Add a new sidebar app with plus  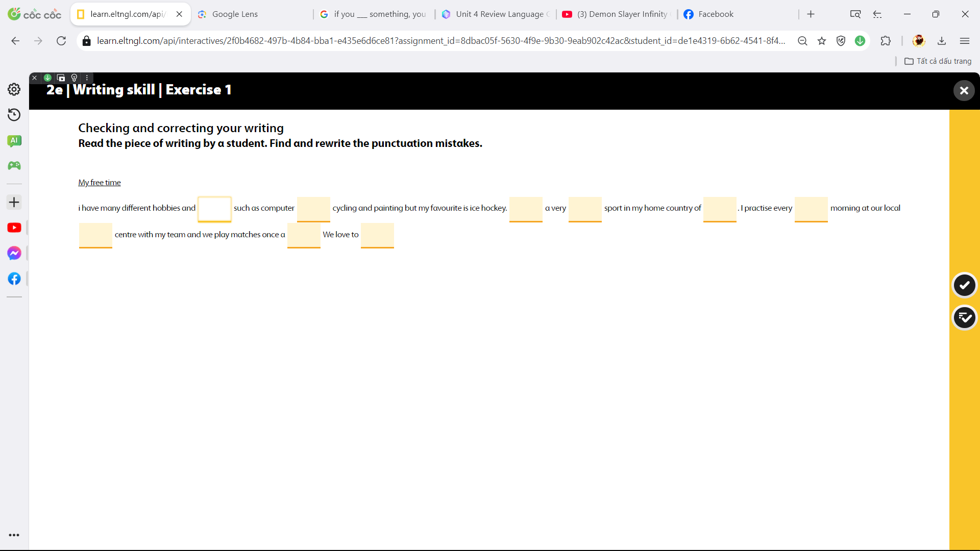point(14,202)
